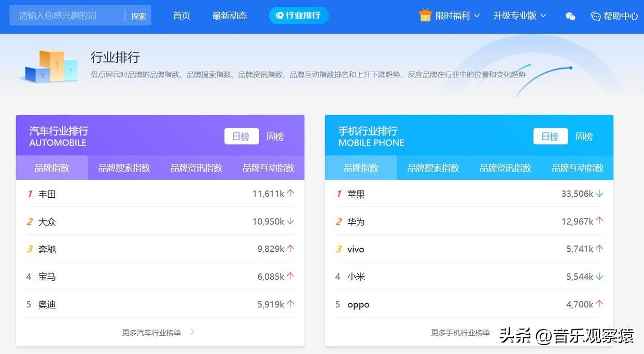Go to 最新动态 in the navigation bar
This screenshot has height=354, width=644.
point(230,15)
